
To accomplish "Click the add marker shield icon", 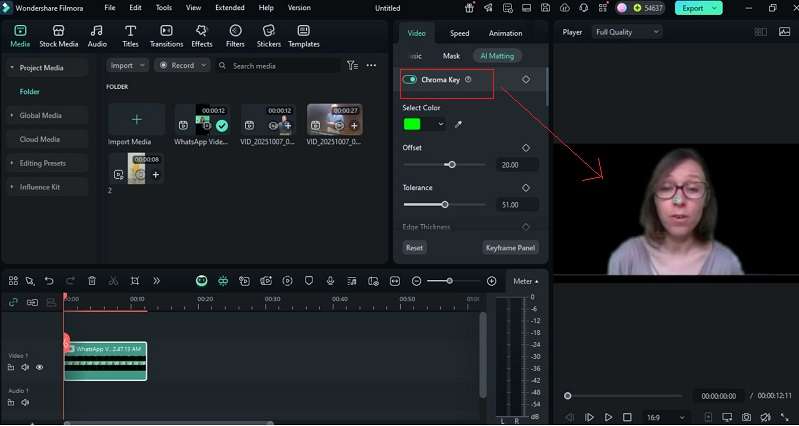I will (309, 281).
